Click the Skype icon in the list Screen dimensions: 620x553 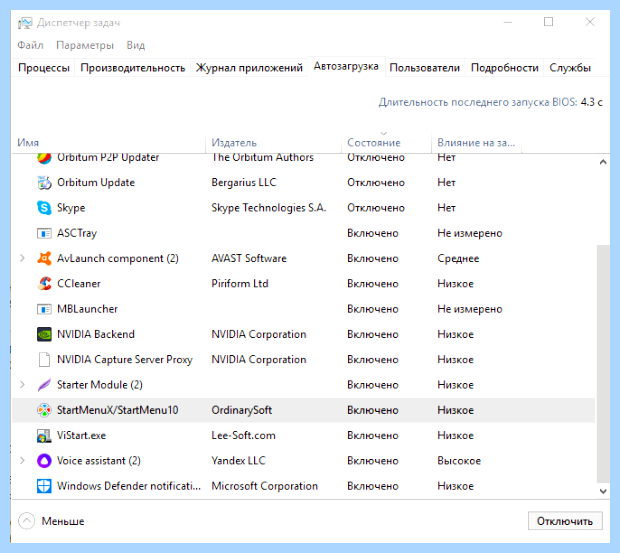tap(44, 208)
